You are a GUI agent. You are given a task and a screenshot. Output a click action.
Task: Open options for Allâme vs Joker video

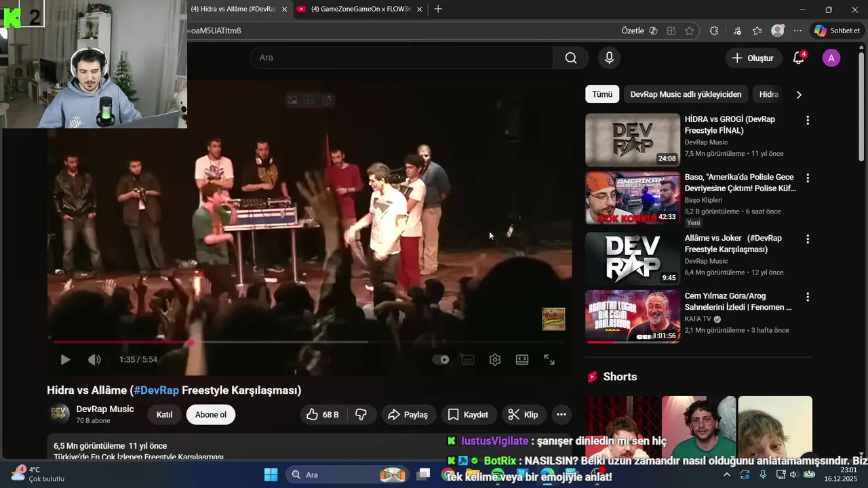[807, 239]
